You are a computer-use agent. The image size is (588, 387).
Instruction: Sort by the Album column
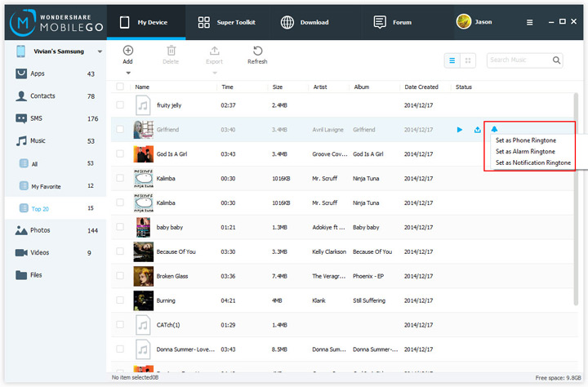coord(362,87)
